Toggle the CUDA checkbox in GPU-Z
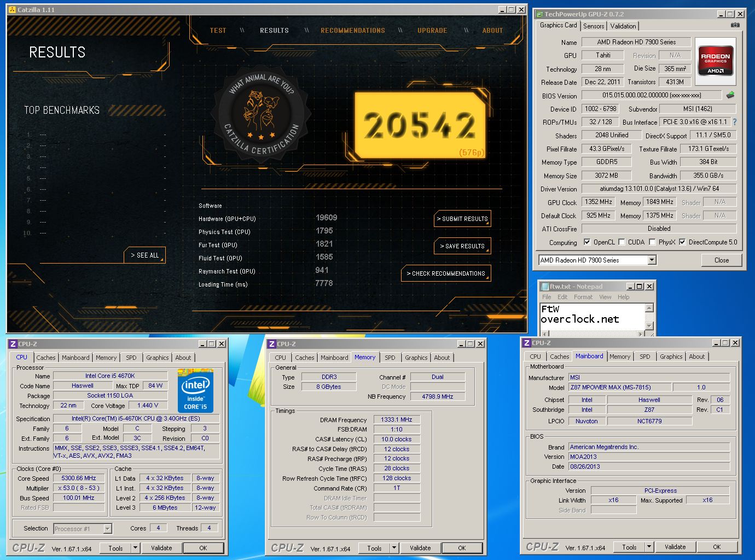 pyautogui.click(x=622, y=242)
